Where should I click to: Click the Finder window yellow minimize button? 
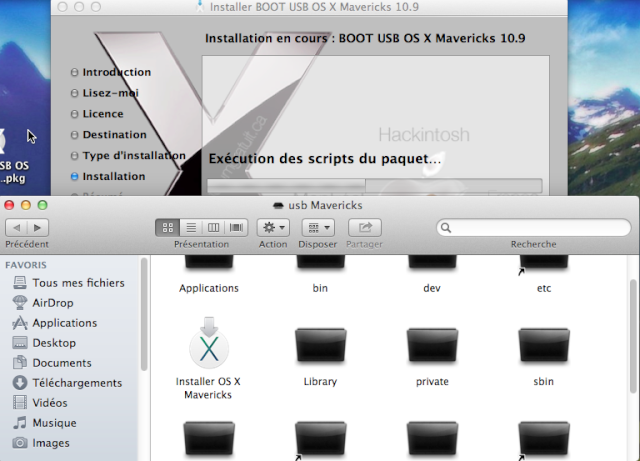[26, 205]
